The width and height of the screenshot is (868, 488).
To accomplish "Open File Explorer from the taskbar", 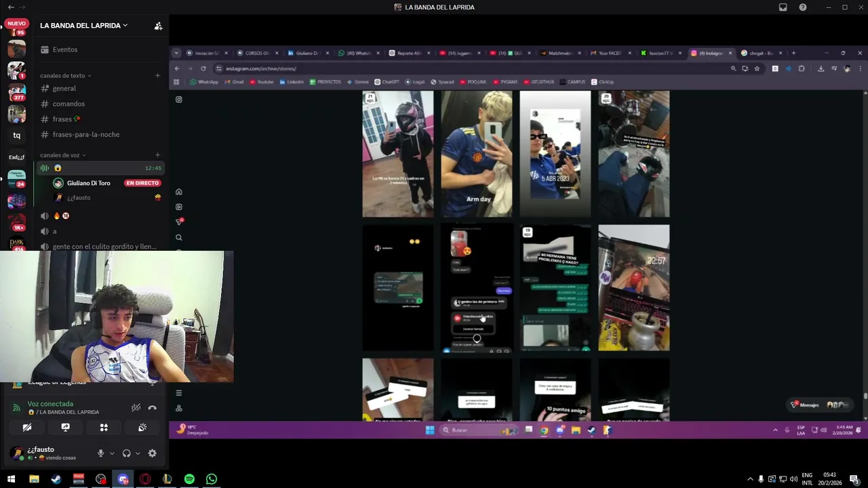I will pos(34,479).
